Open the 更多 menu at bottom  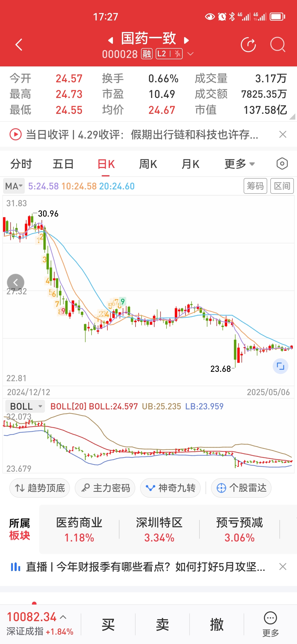click(271, 624)
